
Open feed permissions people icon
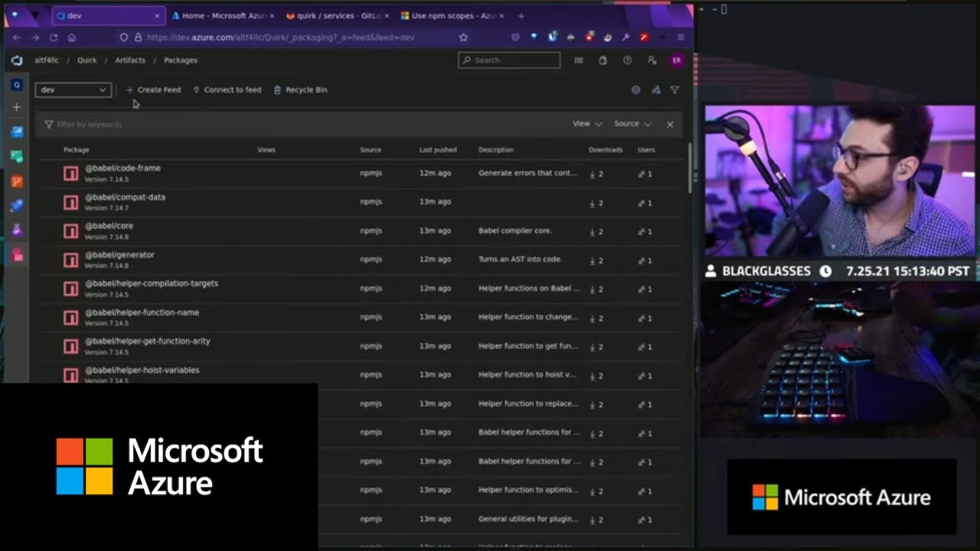655,90
